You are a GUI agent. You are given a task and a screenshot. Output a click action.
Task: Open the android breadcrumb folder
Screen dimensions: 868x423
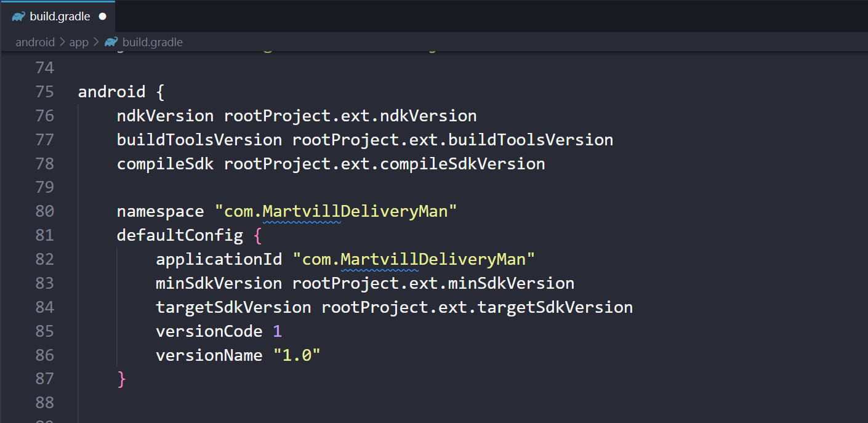[35, 42]
